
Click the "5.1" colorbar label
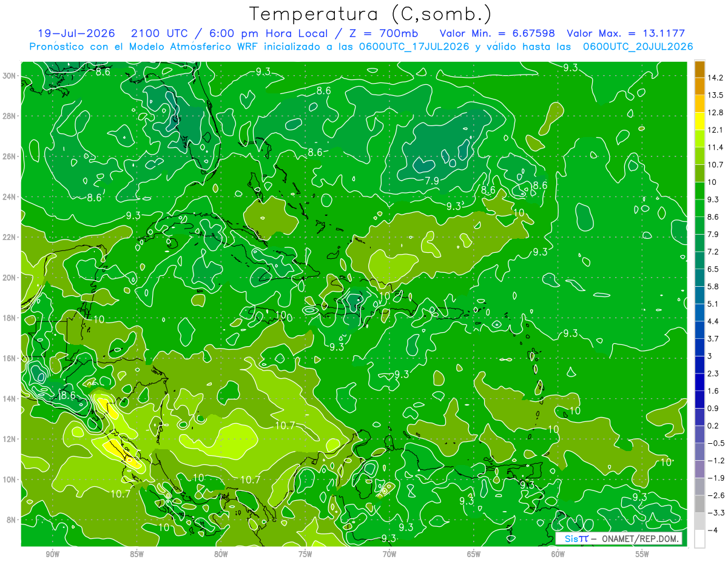coord(713,304)
